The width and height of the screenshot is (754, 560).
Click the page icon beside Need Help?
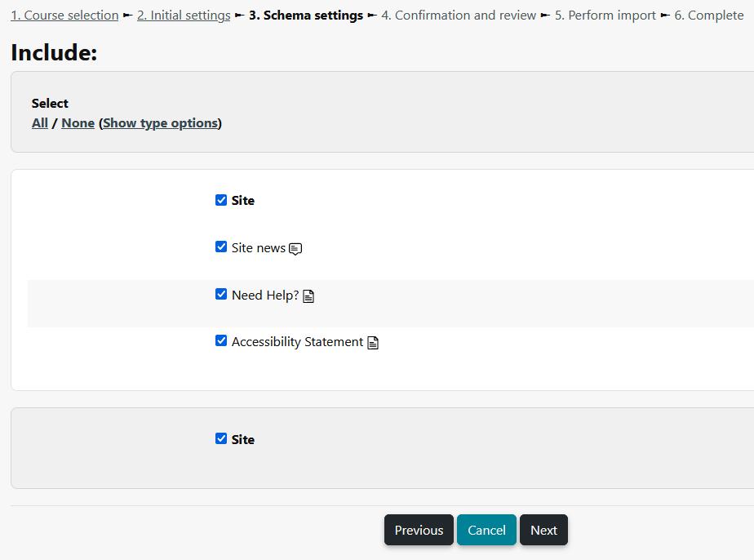click(308, 296)
